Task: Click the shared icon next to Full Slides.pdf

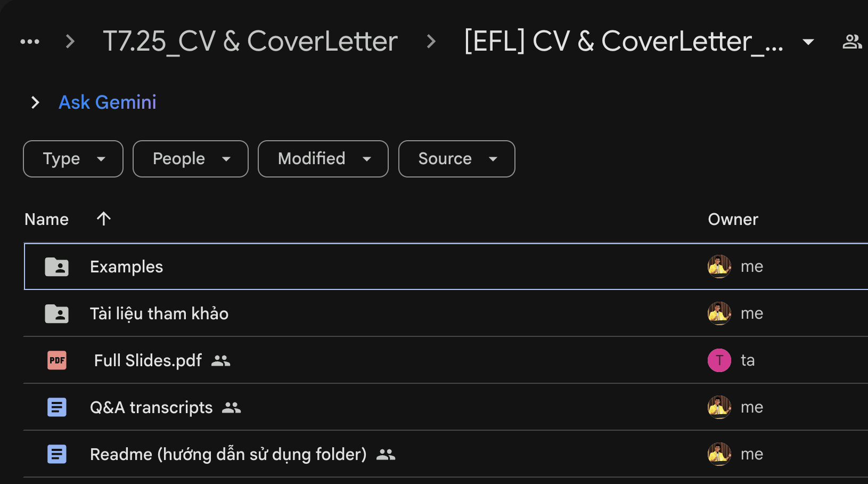Action: pyautogui.click(x=220, y=361)
